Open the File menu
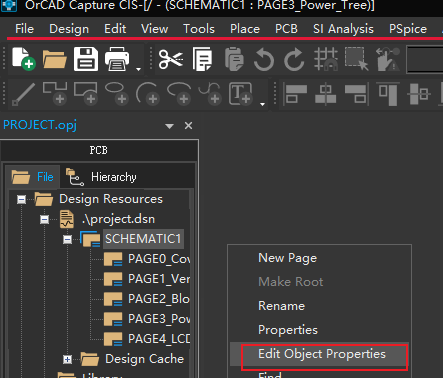 point(24,29)
